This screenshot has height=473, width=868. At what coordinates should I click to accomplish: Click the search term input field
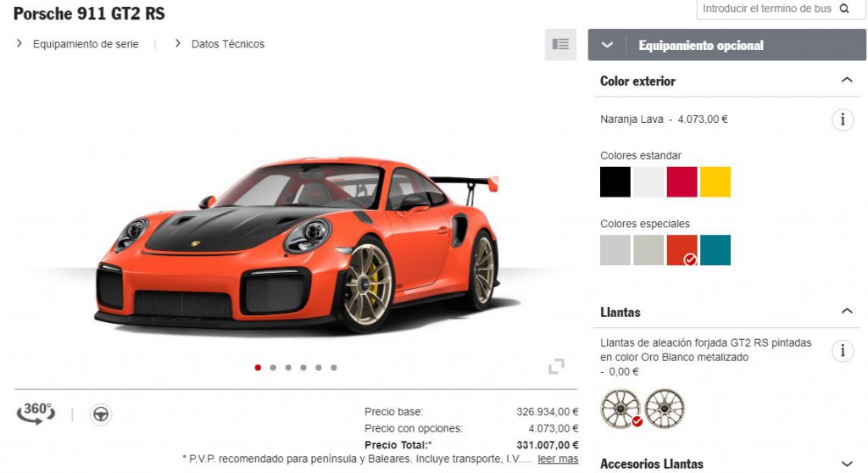coord(766,8)
